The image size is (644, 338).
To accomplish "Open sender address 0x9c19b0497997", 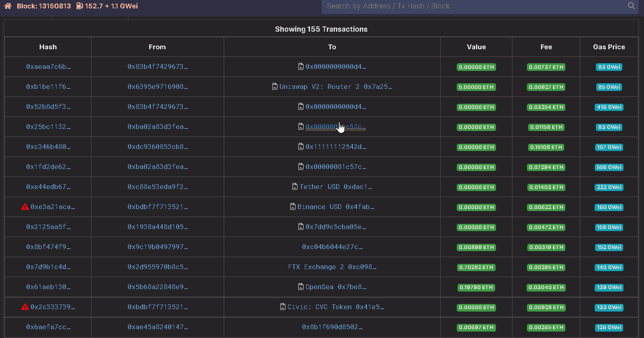I will click(x=158, y=247).
